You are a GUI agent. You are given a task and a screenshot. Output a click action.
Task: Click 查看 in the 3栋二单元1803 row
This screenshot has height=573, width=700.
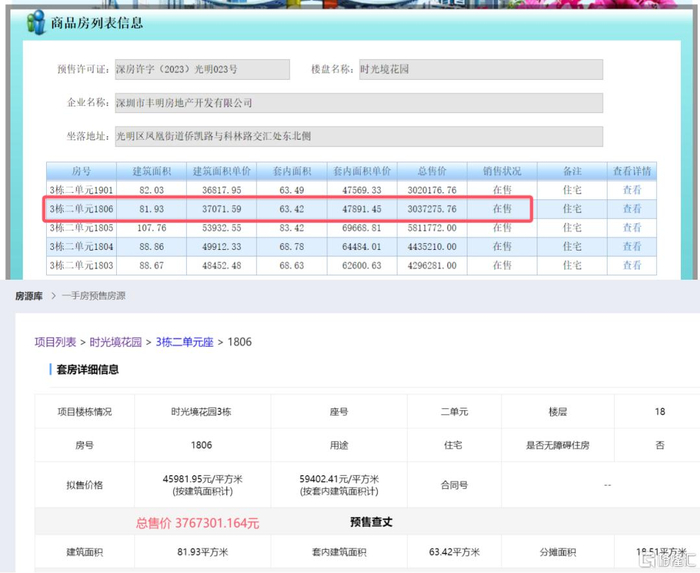[632, 266]
